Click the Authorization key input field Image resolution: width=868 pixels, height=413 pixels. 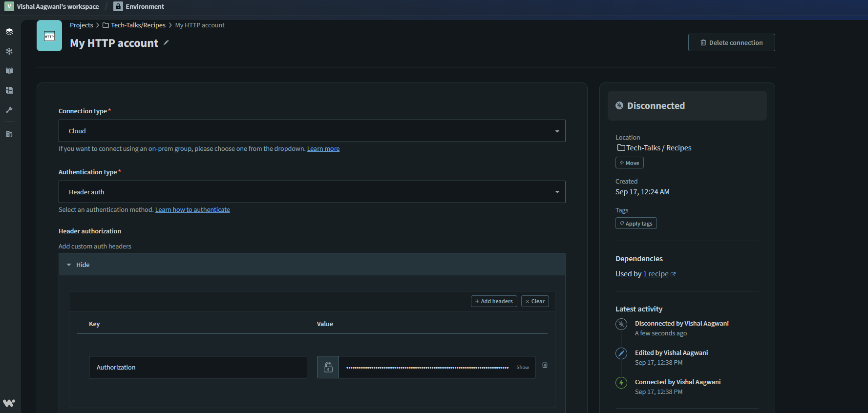pyautogui.click(x=198, y=367)
